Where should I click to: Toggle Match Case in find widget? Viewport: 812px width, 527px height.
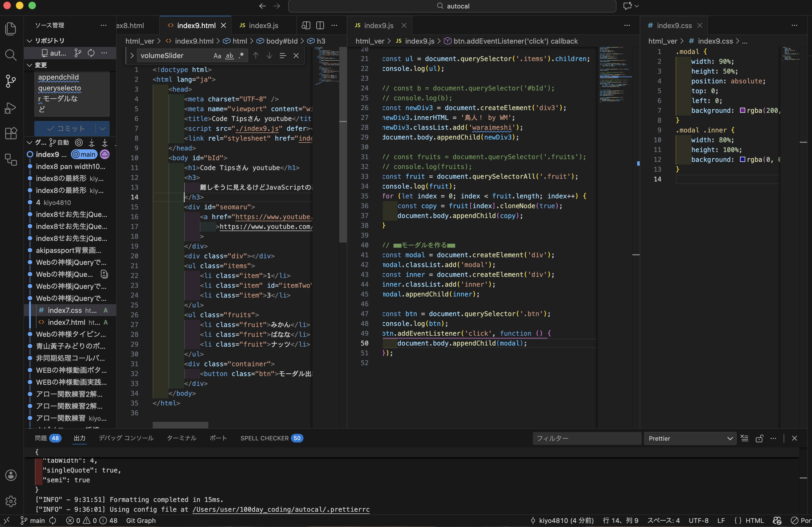217,56
